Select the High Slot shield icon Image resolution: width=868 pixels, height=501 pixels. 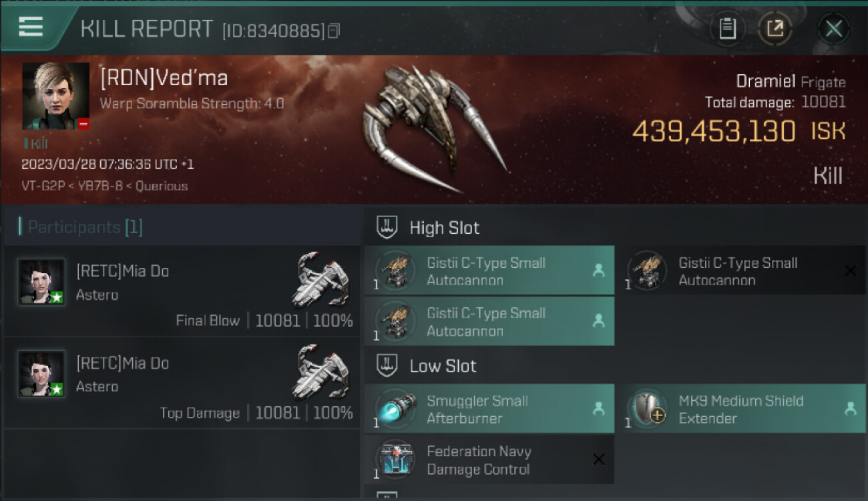click(388, 227)
